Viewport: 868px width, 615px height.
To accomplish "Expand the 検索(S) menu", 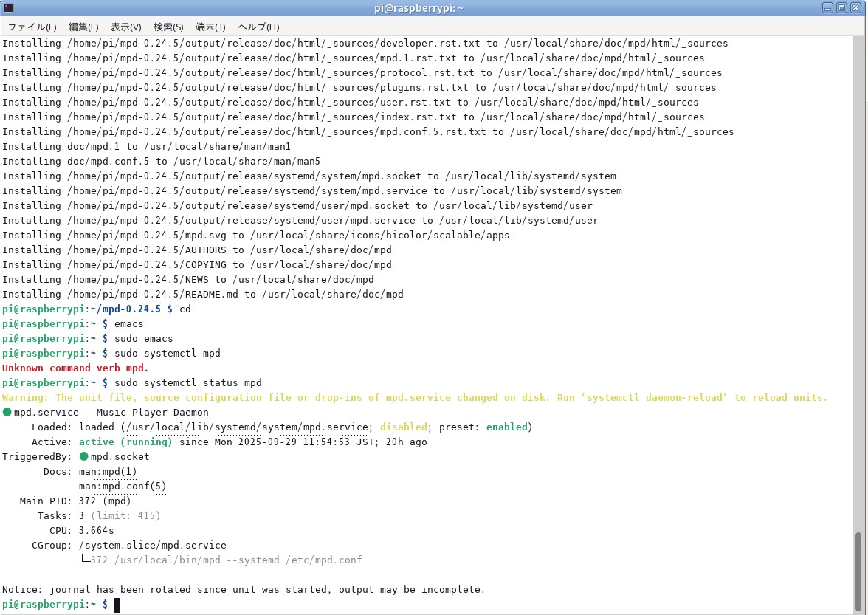I will [x=168, y=27].
